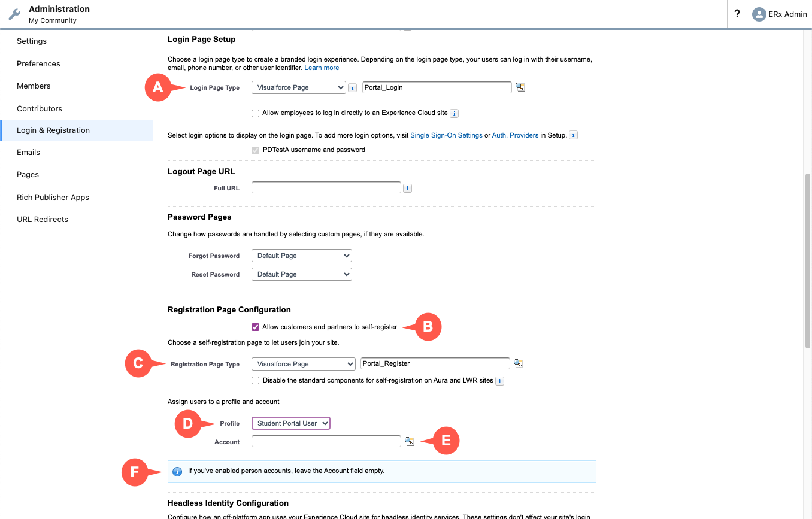
Task: Open the ERx Admin user avatar
Action: [x=759, y=14]
